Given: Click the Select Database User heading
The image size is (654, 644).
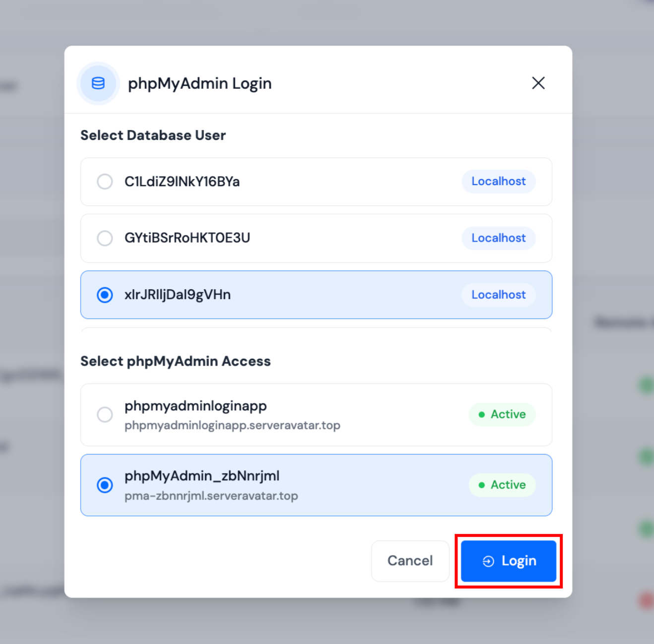Looking at the screenshot, I should click(x=153, y=135).
